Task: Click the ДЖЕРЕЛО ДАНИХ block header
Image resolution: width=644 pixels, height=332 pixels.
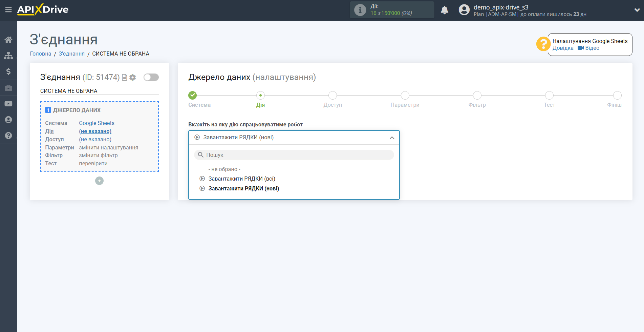Action: 77,110
